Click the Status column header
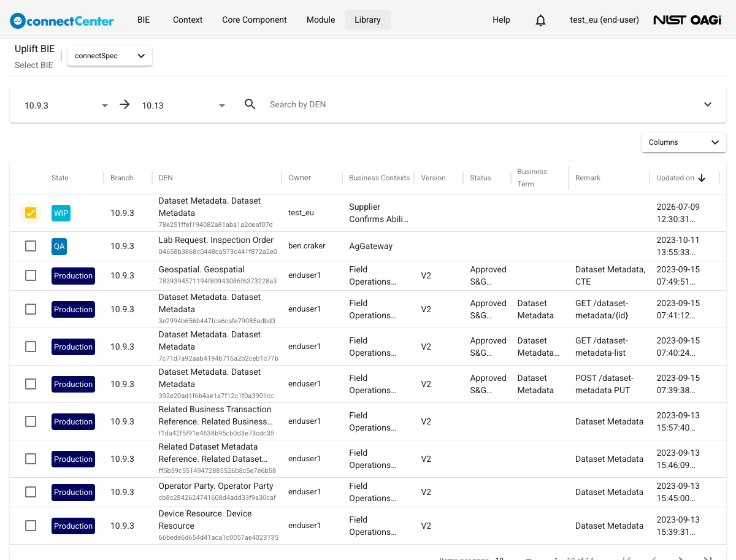The height and width of the screenshot is (560, 736). [x=480, y=178]
